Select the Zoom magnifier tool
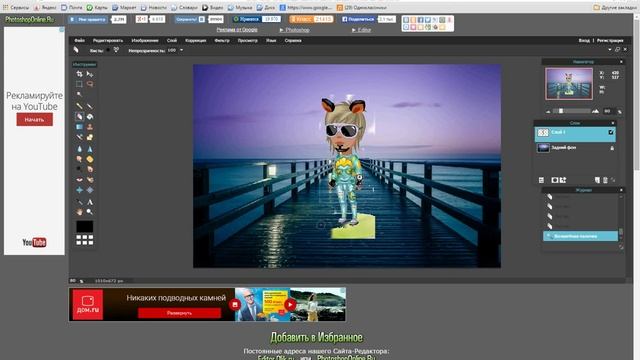The image size is (640, 360). point(90,212)
